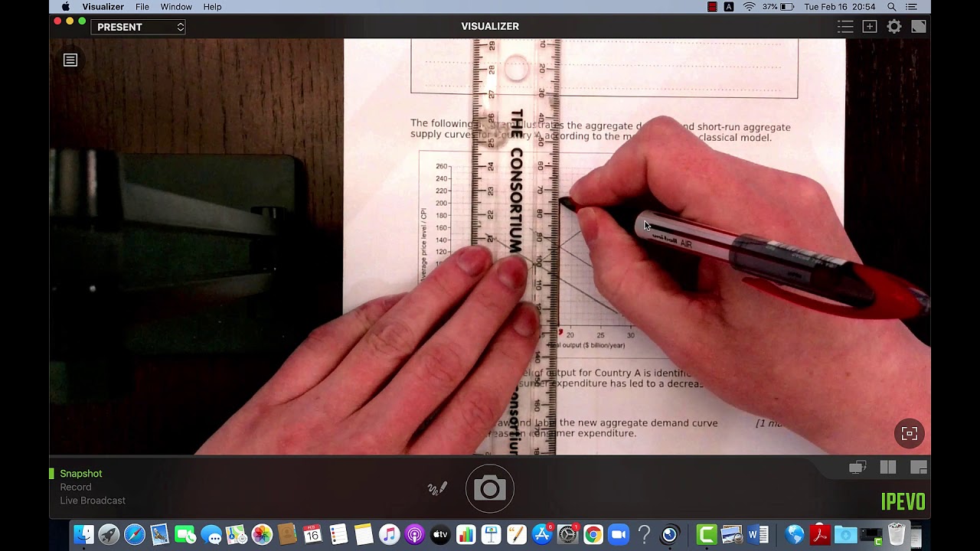Open Zoom from the Dock
The height and width of the screenshot is (551, 980).
(619, 534)
